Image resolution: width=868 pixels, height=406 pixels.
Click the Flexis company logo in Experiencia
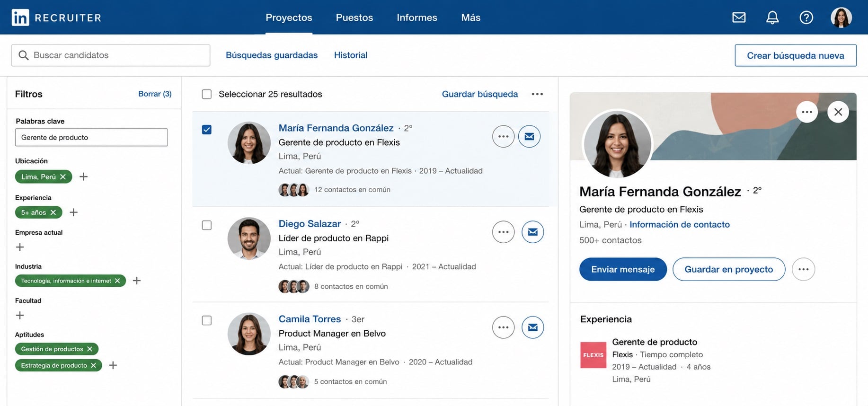(593, 355)
